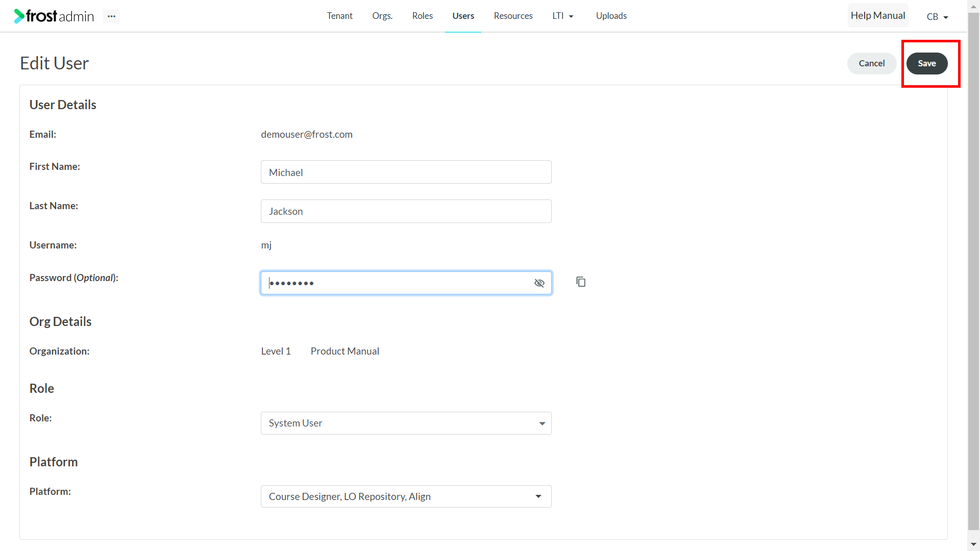Select the Users tab
Image resolution: width=980 pixels, height=551 pixels.
click(463, 16)
